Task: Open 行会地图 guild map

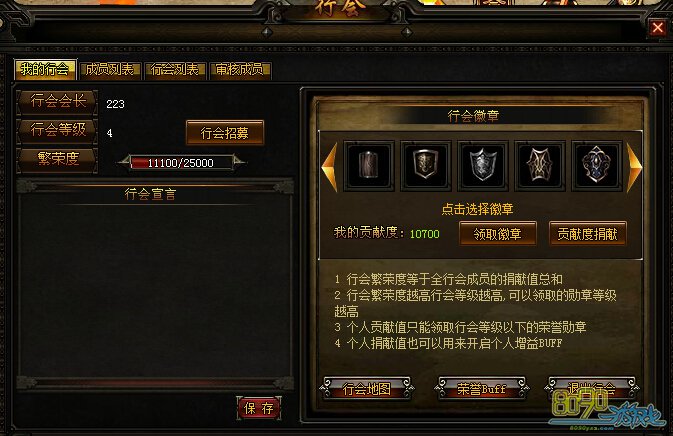Action: click(367, 389)
